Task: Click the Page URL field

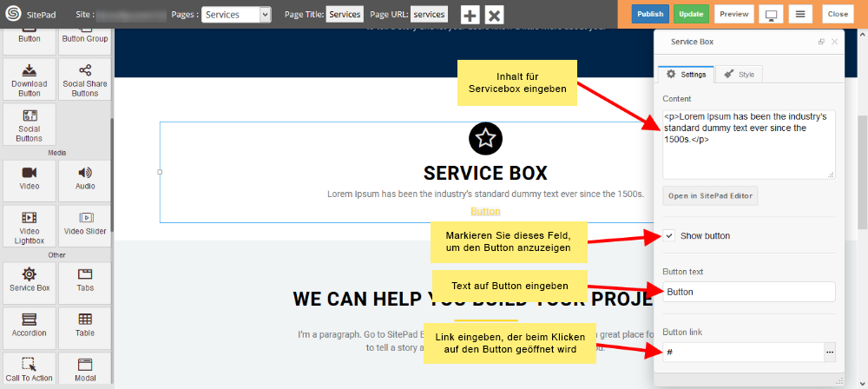Action: (x=429, y=15)
